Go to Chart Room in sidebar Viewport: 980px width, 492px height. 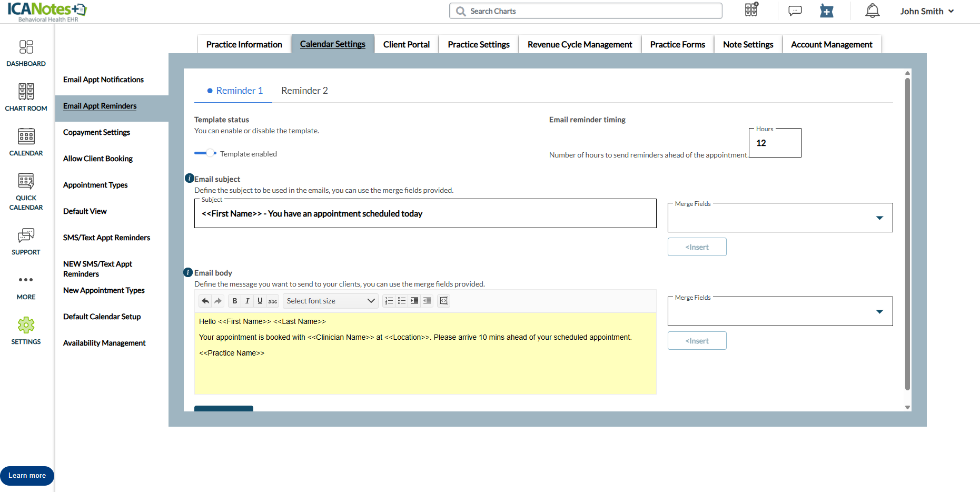(x=26, y=97)
